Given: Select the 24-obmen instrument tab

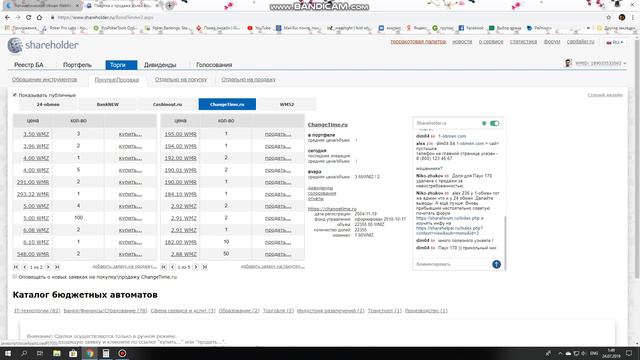Looking at the screenshot, I should pos(48,104).
